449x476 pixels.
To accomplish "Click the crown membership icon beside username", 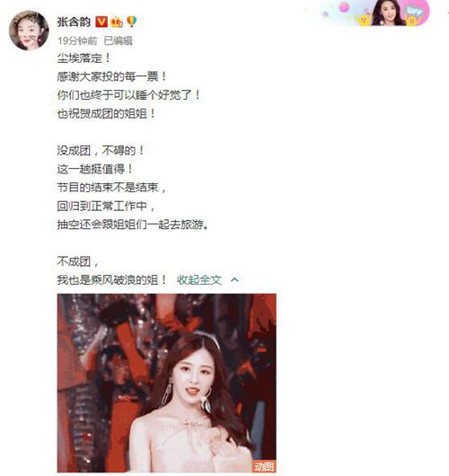I will coord(117,22).
